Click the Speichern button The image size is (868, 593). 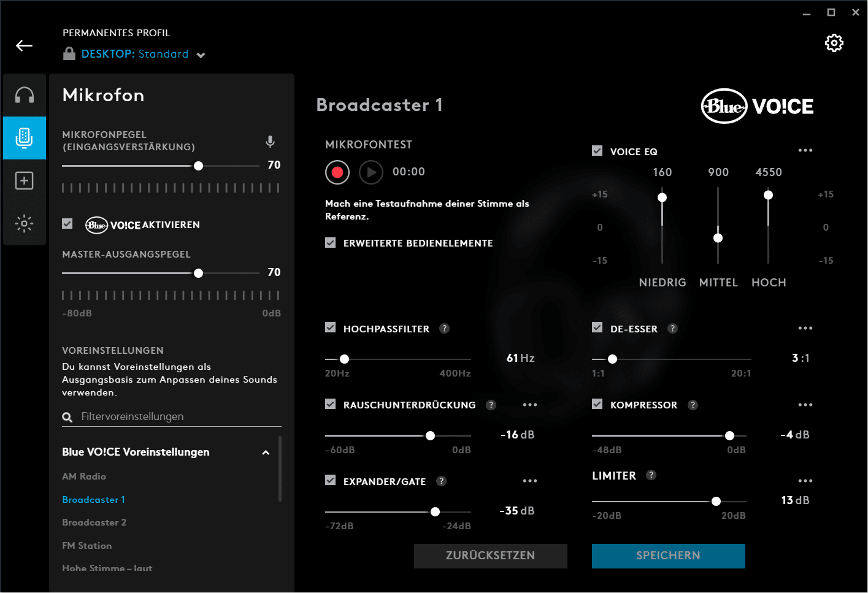coord(668,556)
